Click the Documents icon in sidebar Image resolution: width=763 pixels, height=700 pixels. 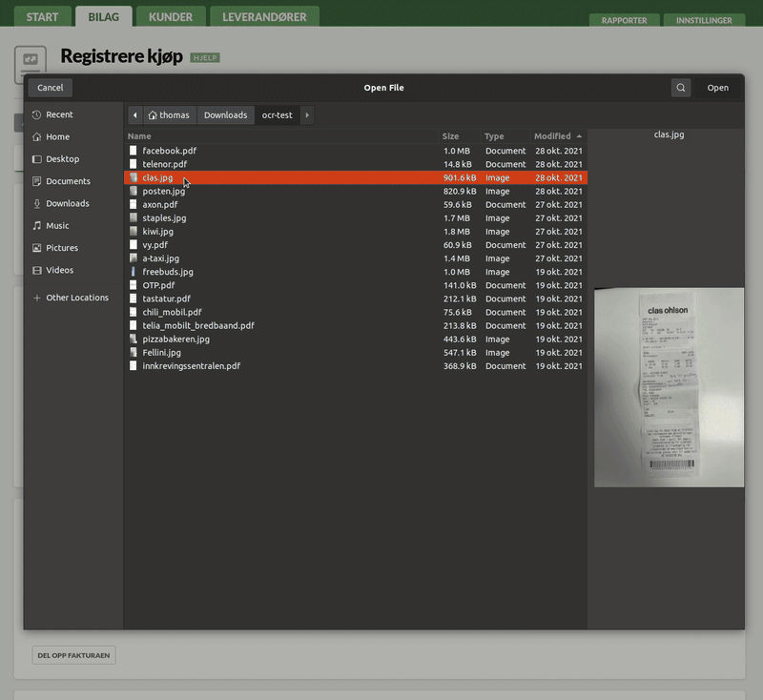(36, 181)
